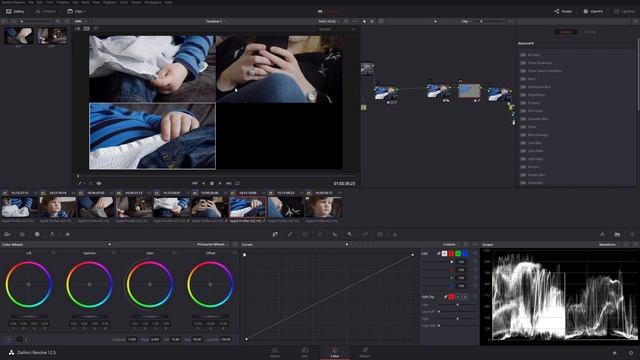Reset the Gain color wheel
Viewport: 640px width, 360px height.
click(174, 253)
